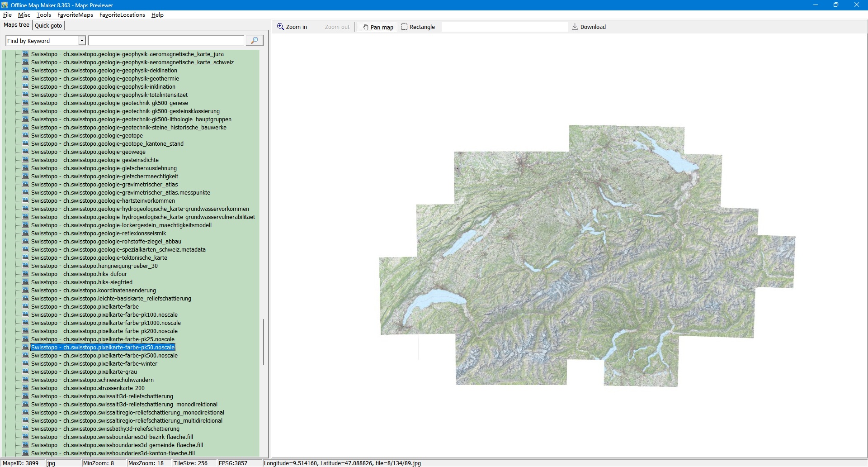This screenshot has width=868, height=467.
Task: Open the FavoriteLocations menu
Action: tap(122, 15)
